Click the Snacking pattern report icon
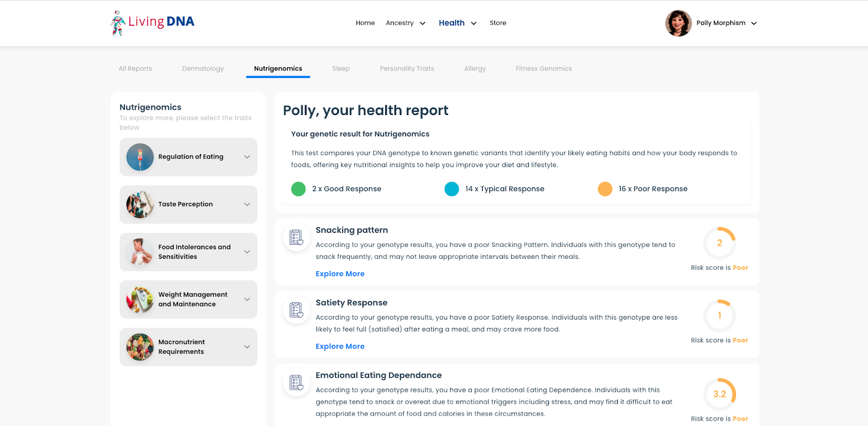 pos(296,237)
